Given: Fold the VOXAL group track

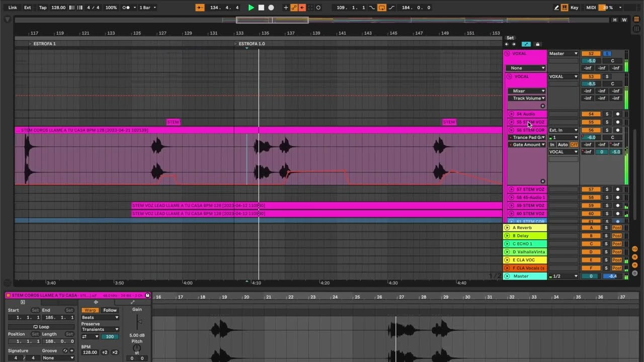Looking at the screenshot, I should pos(507,53).
